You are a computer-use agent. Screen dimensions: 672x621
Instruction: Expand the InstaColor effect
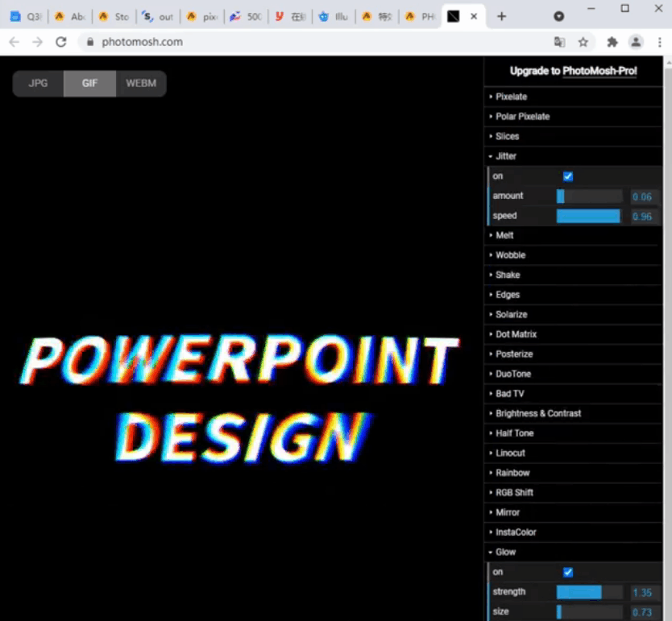(573, 532)
